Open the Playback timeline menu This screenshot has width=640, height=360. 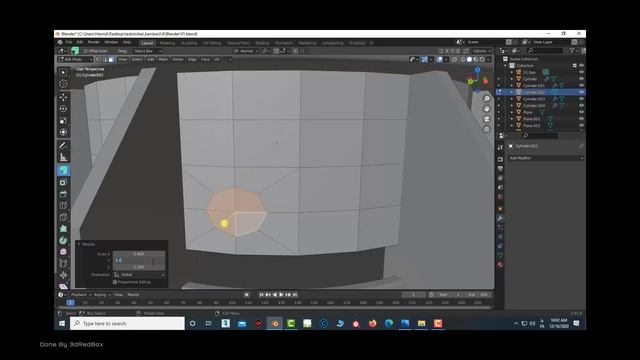[x=80, y=295]
